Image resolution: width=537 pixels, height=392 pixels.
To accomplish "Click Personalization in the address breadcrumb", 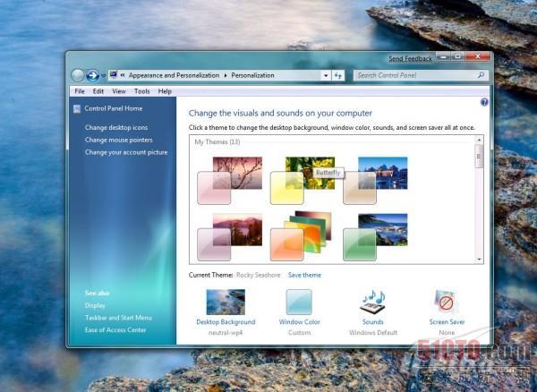I will click(x=252, y=75).
